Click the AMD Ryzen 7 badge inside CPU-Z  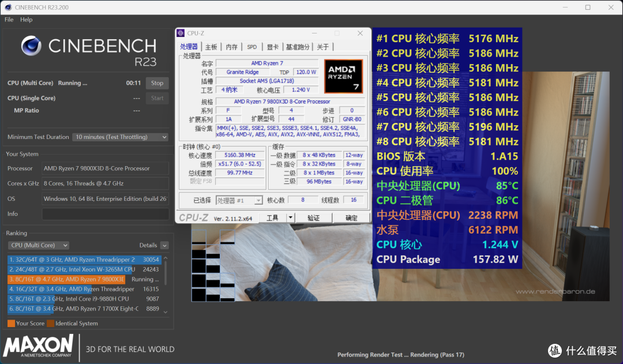pyautogui.click(x=344, y=76)
